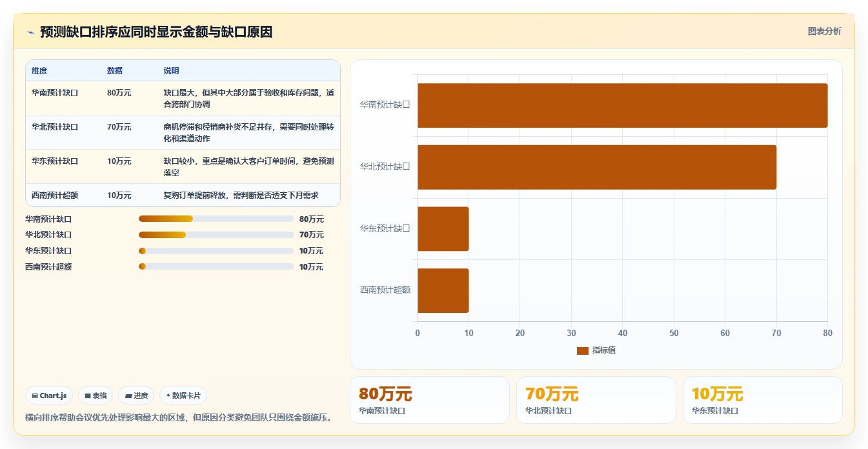Open the 10万元 华东预计缺口 data card
This screenshot has width=868, height=449.
763,400
